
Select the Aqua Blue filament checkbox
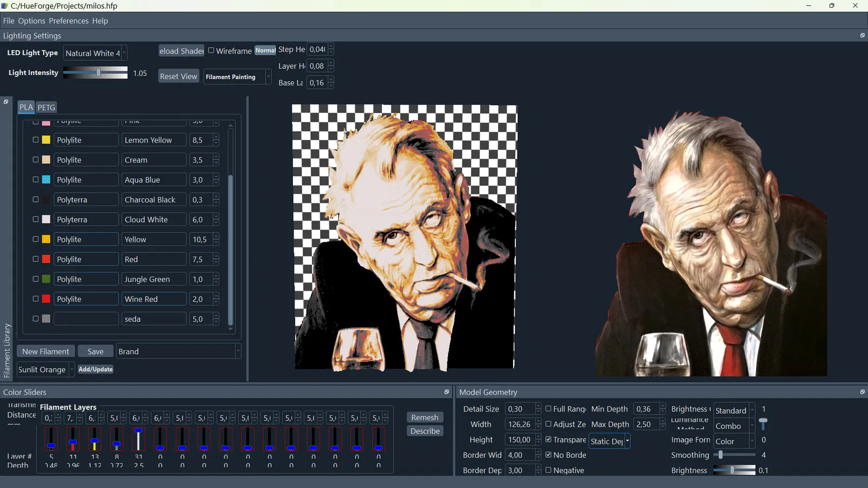pyautogui.click(x=36, y=179)
